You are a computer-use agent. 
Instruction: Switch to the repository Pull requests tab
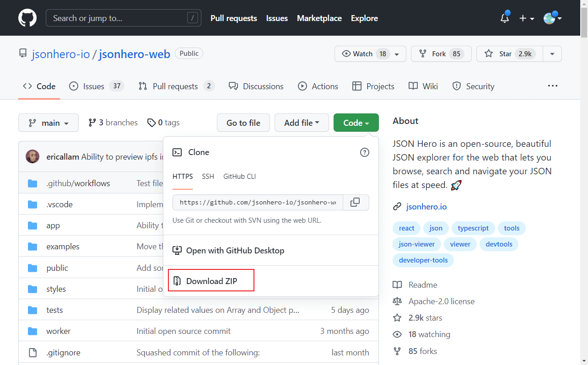(x=176, y=86)
